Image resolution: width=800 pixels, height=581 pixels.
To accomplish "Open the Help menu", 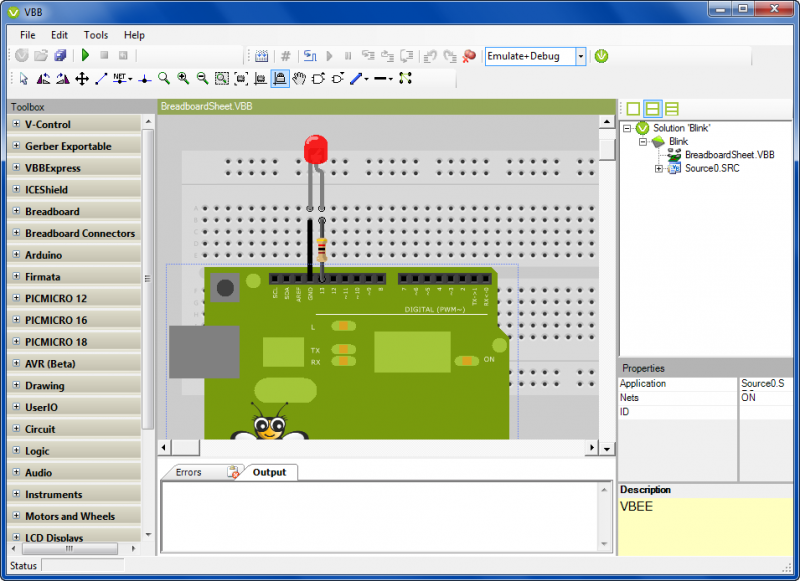I will (134, 35).
